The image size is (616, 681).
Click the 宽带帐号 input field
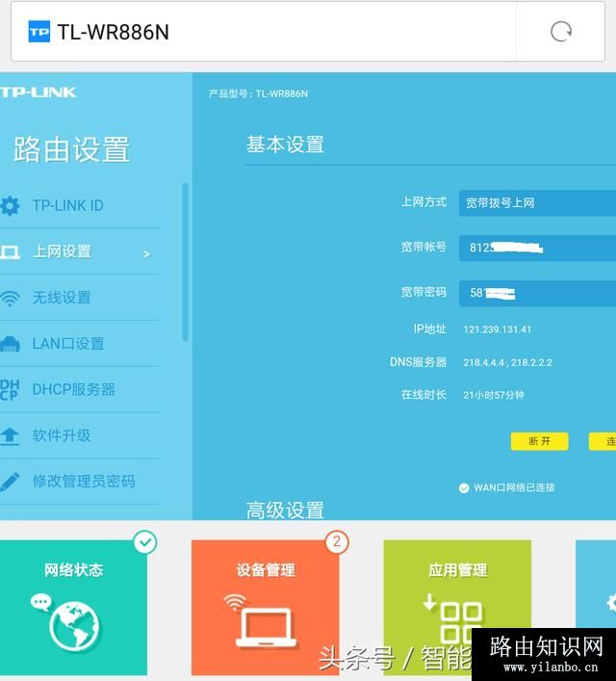(x=537, y=248)
